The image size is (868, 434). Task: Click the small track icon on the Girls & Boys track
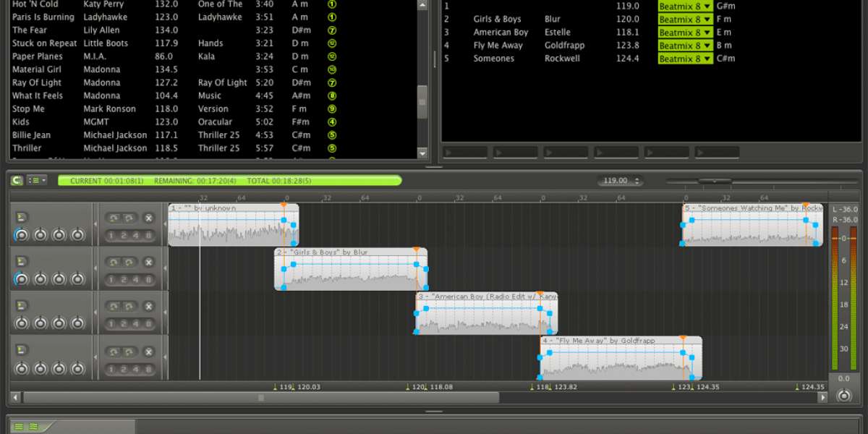pyautogui.click(x=21, y=261)
